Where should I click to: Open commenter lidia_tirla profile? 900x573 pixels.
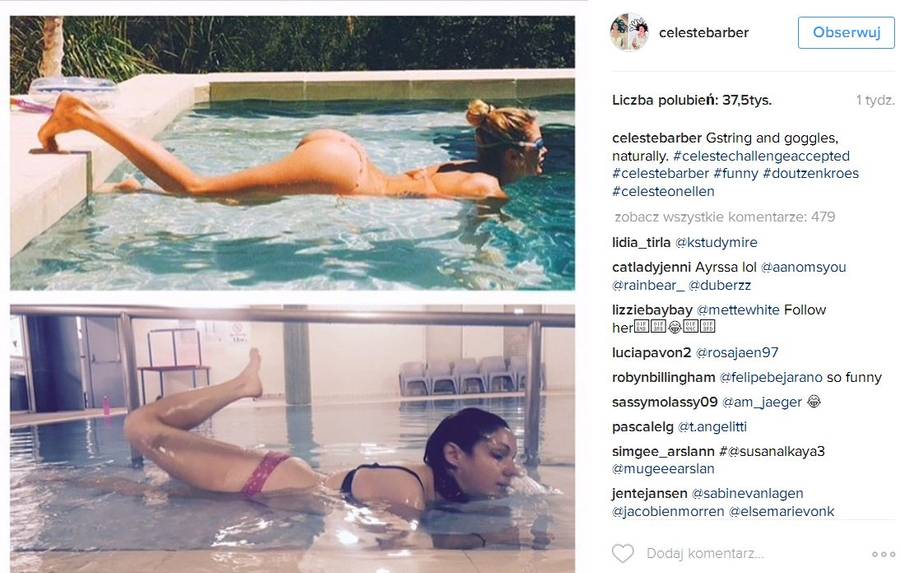tap(641, 242)
